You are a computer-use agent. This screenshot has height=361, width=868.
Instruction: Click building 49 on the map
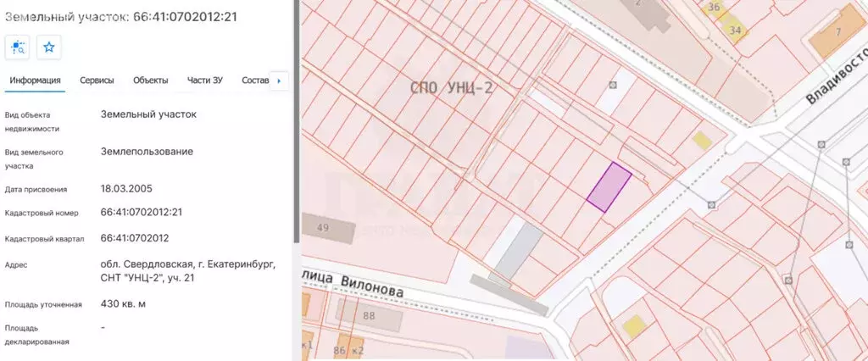[327, 228]
